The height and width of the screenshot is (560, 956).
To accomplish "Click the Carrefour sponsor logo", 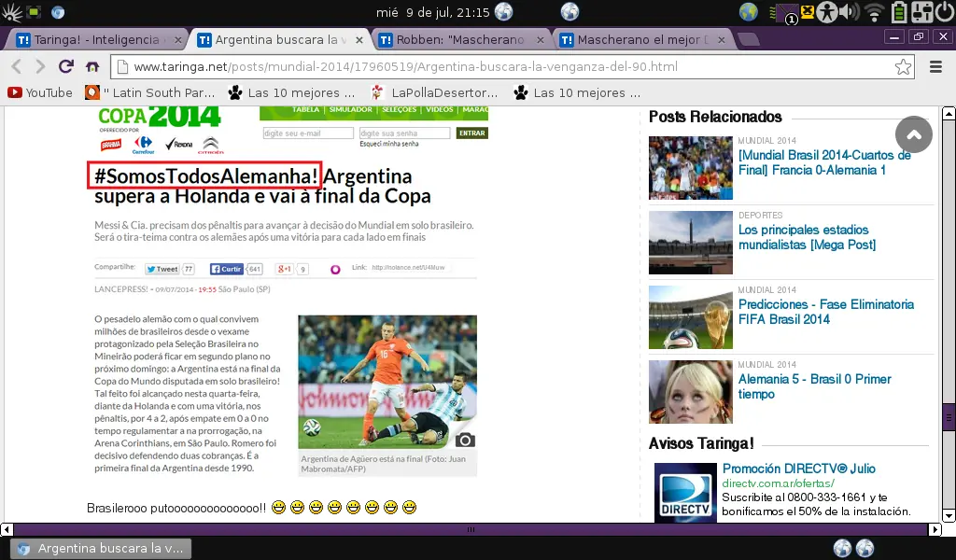I will coord(143,145).
